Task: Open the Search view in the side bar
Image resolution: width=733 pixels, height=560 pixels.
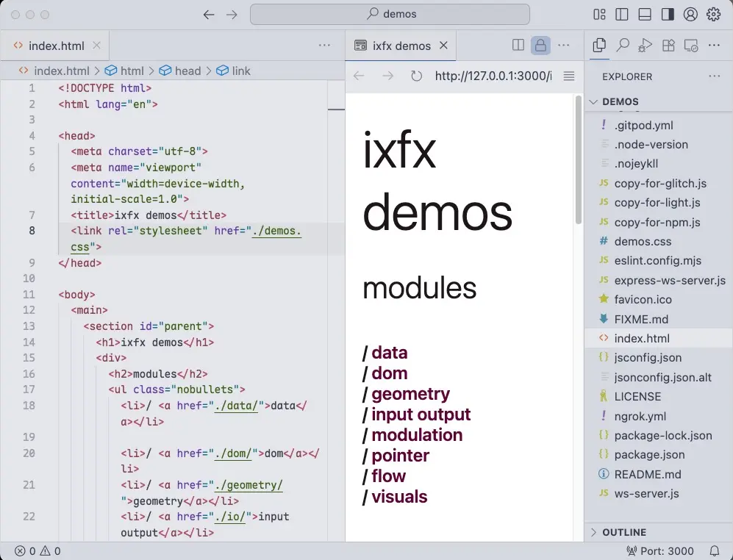Action: pos(623,46)
